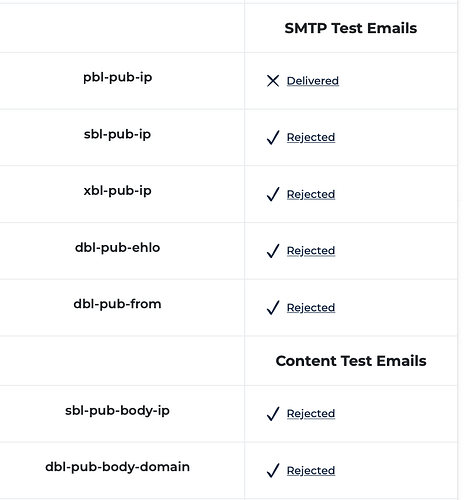Open the Rejected link for sbl-pub-body-ip
The image size is (468, 500).
click(311, 414)
